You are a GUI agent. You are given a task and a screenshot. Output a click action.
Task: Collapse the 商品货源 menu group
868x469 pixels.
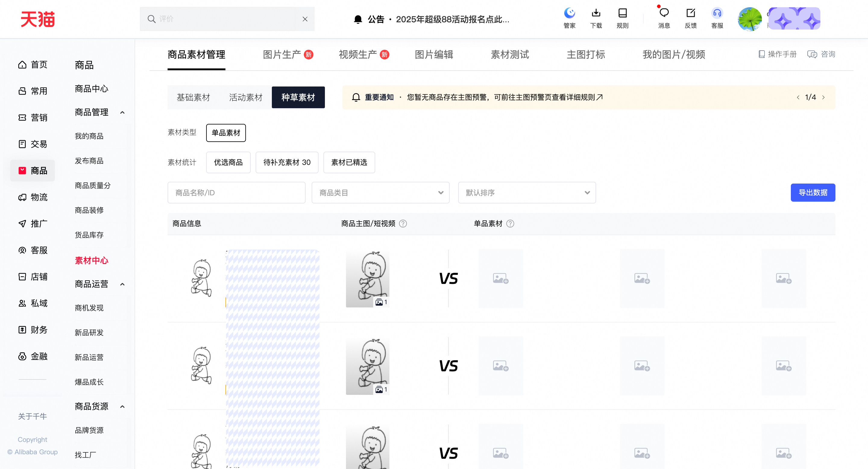122,407
